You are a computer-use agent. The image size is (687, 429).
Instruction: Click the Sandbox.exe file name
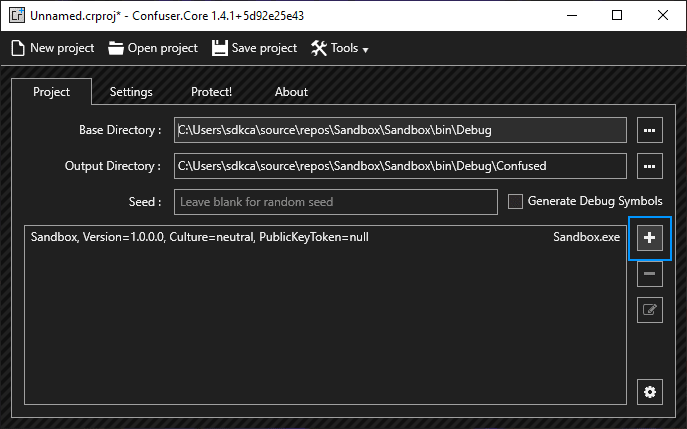[586, 237]
